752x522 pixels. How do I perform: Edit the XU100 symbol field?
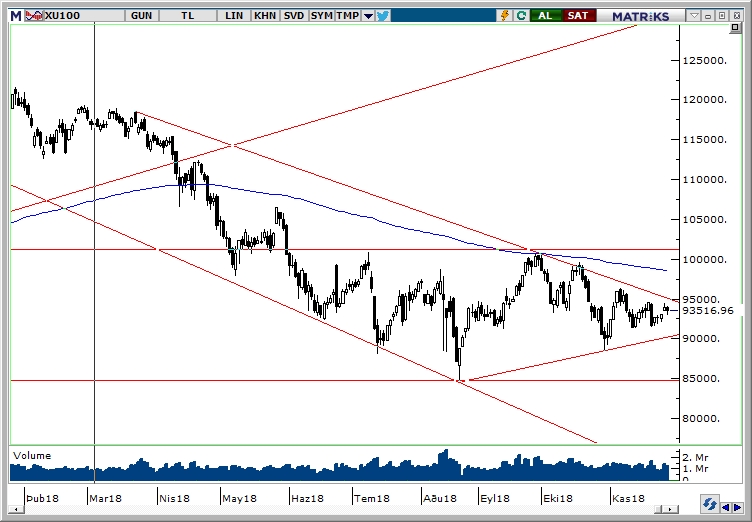(x=84, y=16)
